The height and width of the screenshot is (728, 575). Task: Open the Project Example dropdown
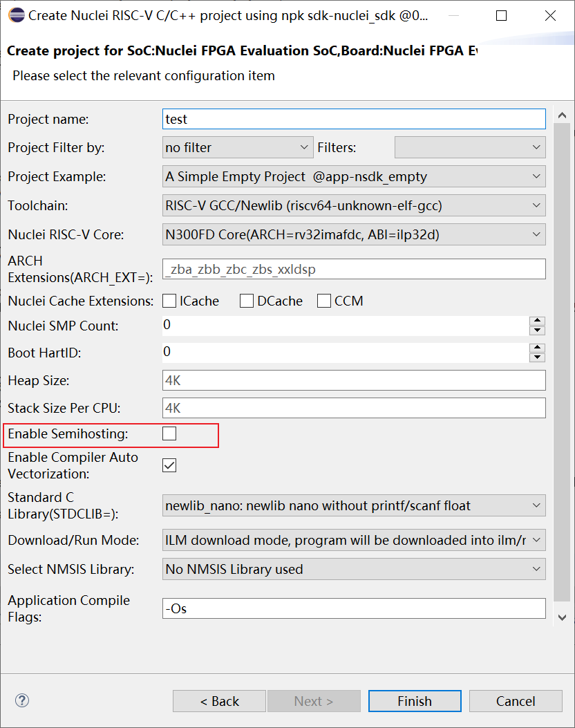point(354,176)
